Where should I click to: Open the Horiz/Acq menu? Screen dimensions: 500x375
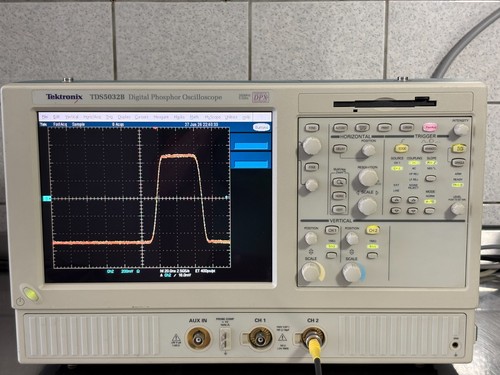[x=92, y=117]
